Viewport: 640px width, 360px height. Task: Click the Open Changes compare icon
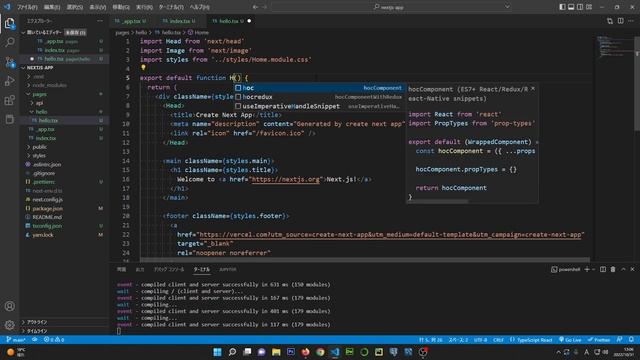pyautogui.click(x=610, y=21)
